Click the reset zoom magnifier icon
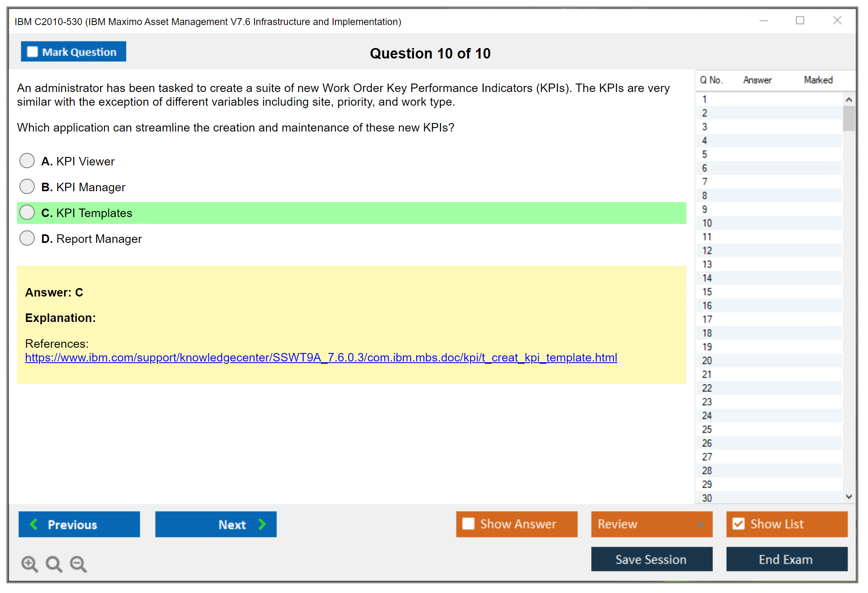The height and width of the screenshot is (593, 868). 54,564
